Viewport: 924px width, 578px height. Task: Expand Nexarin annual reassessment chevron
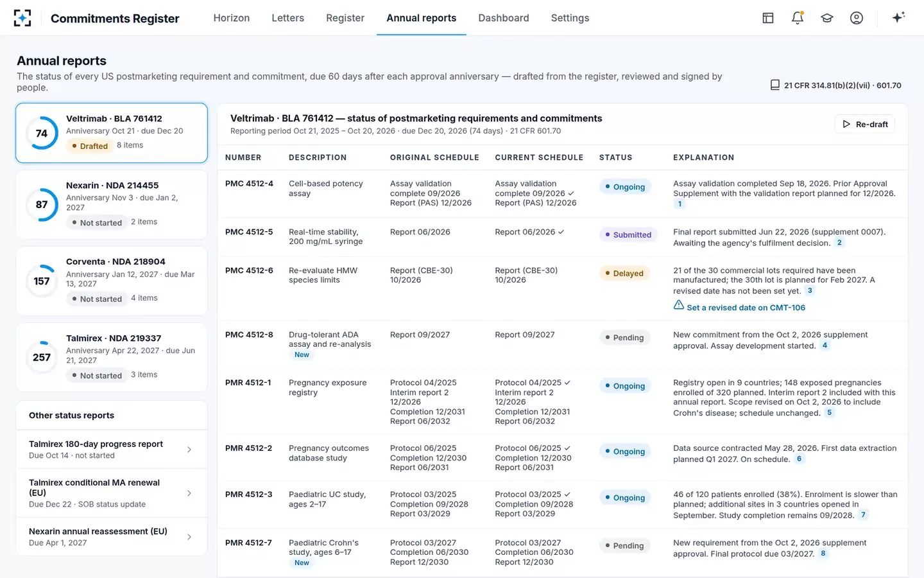coord(189,537)
